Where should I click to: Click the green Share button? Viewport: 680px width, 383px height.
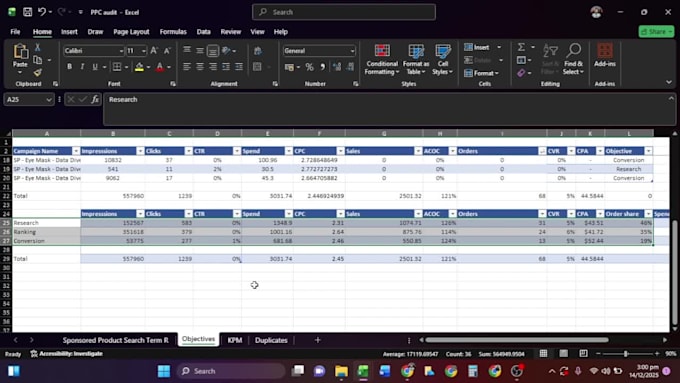tap(656, 32)
